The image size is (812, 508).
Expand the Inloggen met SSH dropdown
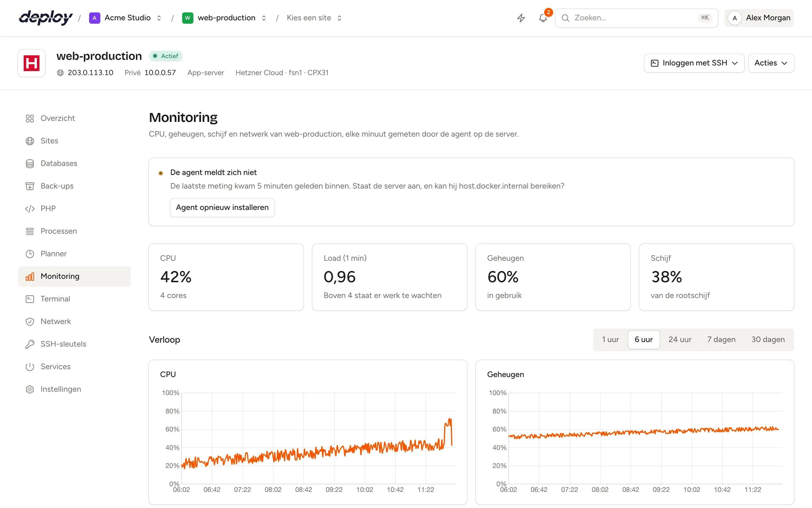click(x=694, y=63)
